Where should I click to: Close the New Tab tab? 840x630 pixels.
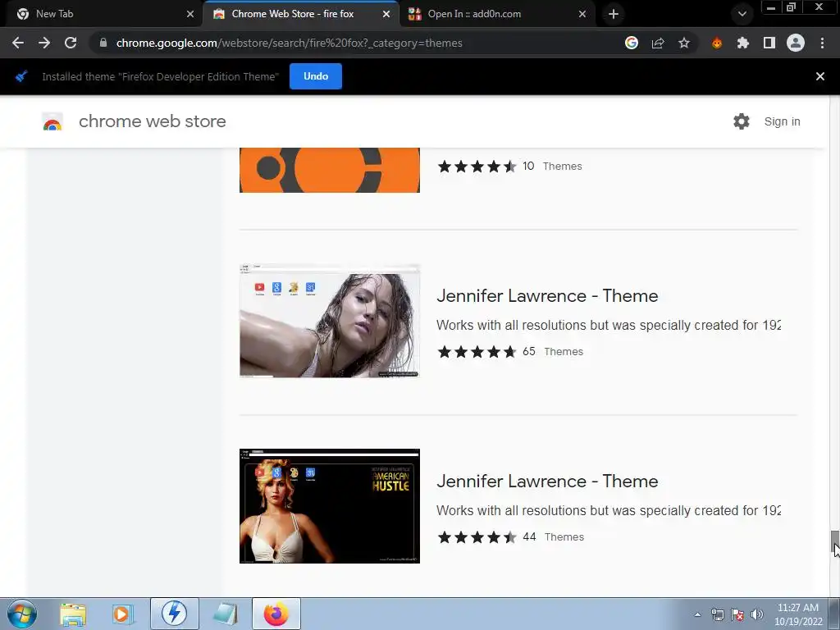190,14
